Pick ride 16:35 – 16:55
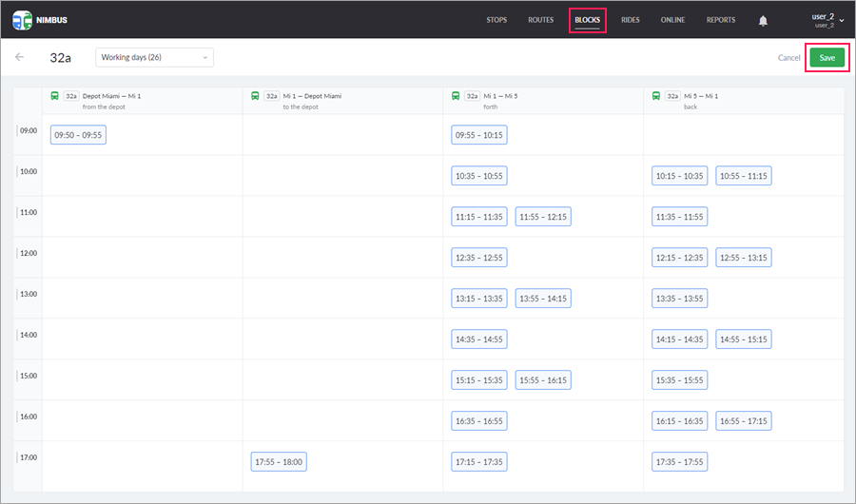This screenshot has height=504, width=856. coord(478,421)
